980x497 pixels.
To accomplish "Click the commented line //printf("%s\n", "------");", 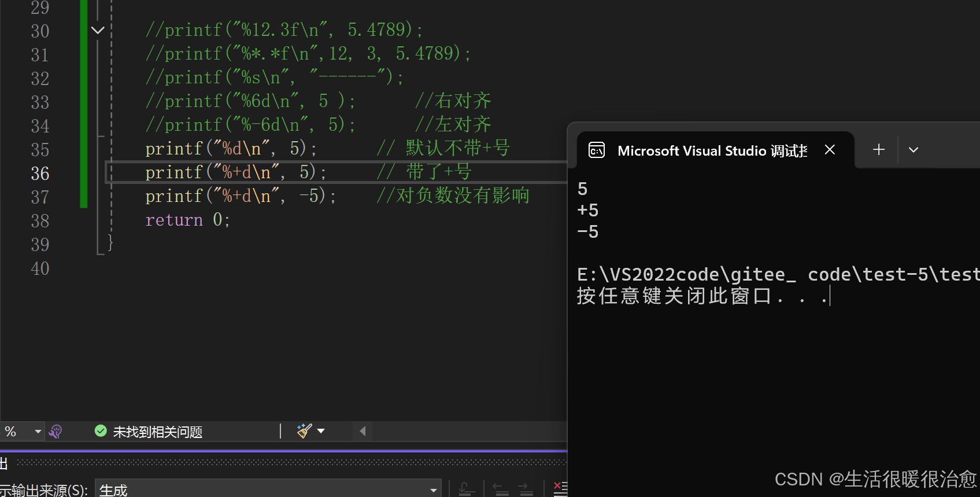I will pos(275,77).
